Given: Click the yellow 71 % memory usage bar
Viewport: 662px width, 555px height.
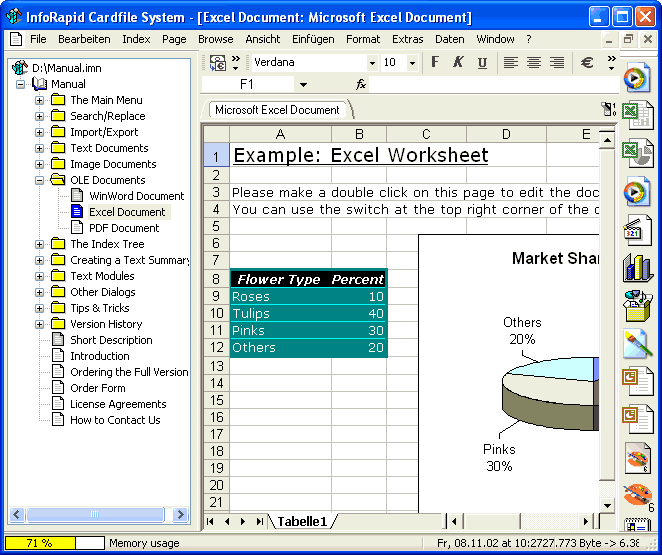Looking at the screenshot, I should click(40, 543).
